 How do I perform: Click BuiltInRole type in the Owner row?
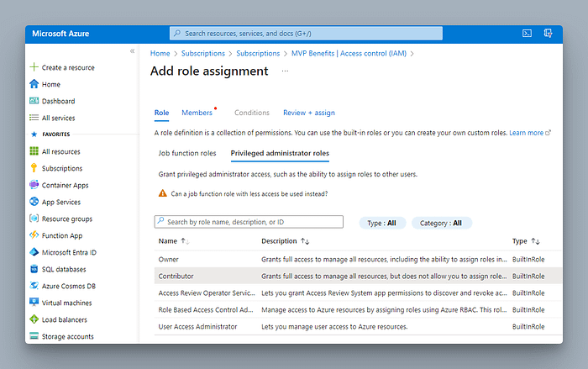point(528,260)
